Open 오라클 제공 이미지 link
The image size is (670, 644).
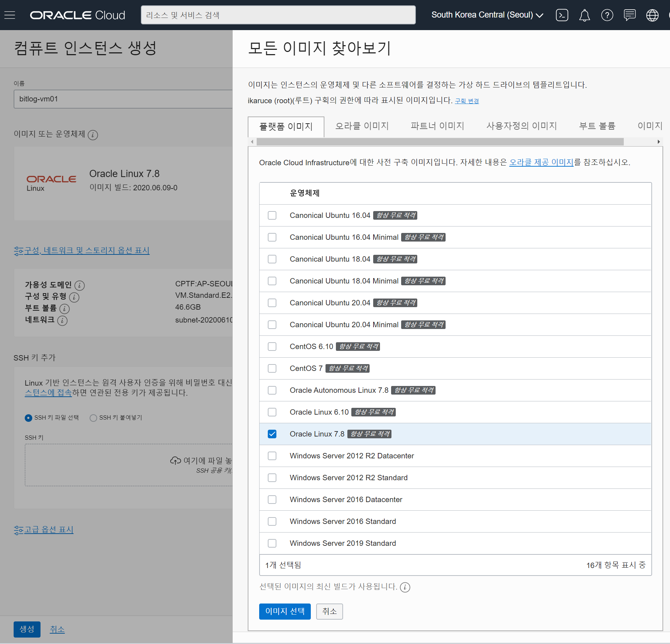[541, 162]
